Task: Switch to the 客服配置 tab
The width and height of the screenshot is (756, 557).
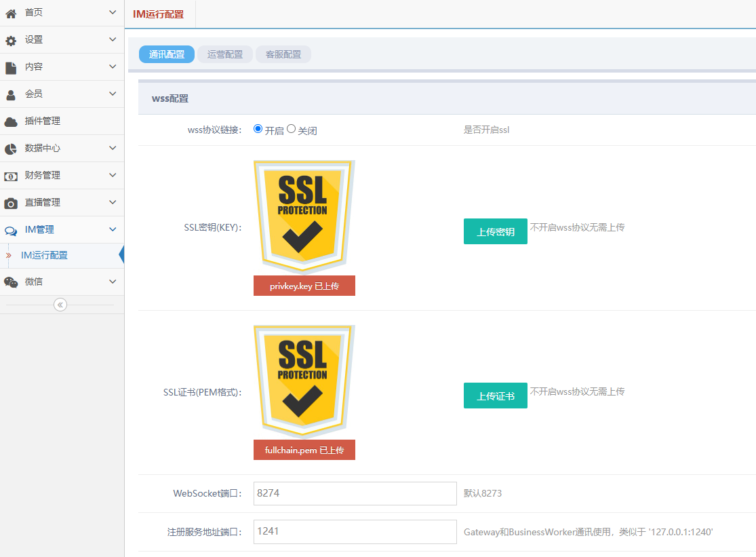Action: click(283, 54)
